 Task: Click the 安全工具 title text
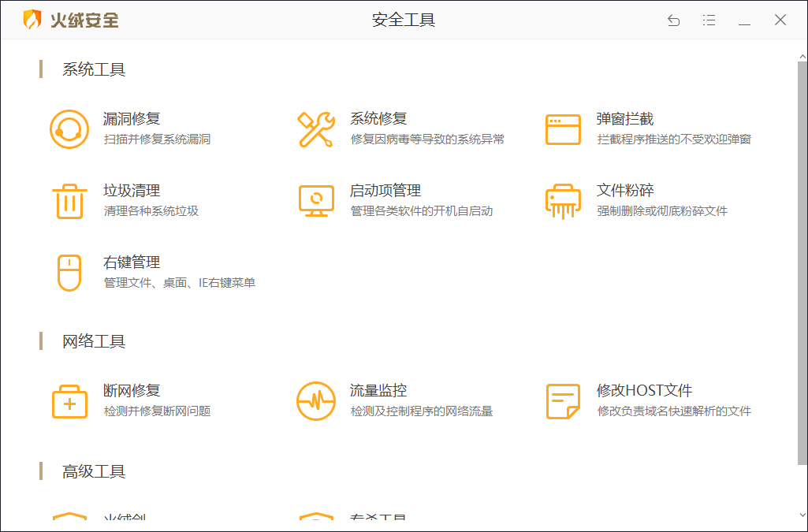click(x=404, y=20)
